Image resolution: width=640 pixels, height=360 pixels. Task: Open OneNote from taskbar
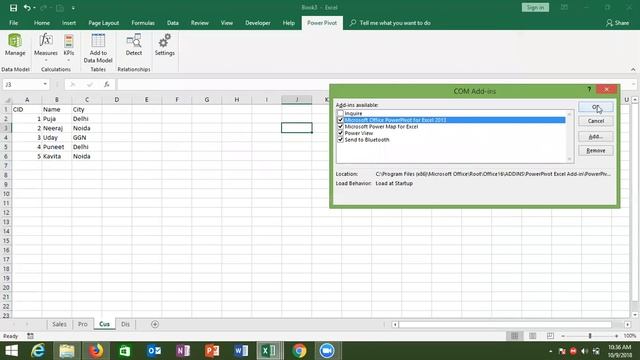click(183, 351)
